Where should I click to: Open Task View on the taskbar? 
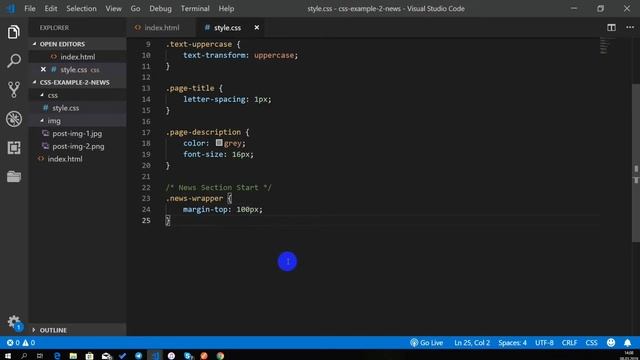[x=40, y=356]
